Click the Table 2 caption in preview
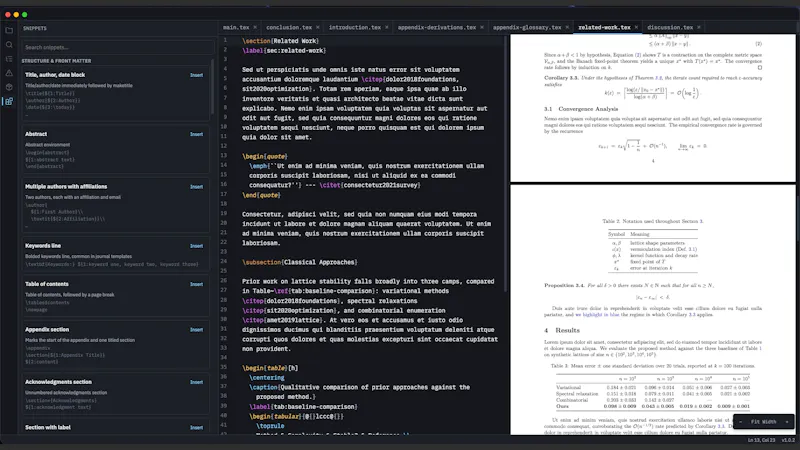The width and height of the screenshot is (800, 450). tap(653, 221)
